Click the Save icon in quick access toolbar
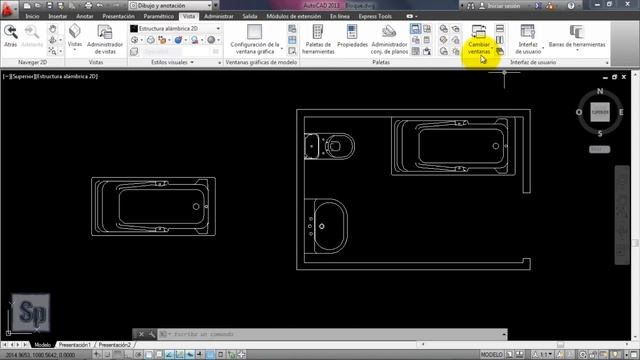The height and width of the screenshot is (360, 640). click(49, 6)
